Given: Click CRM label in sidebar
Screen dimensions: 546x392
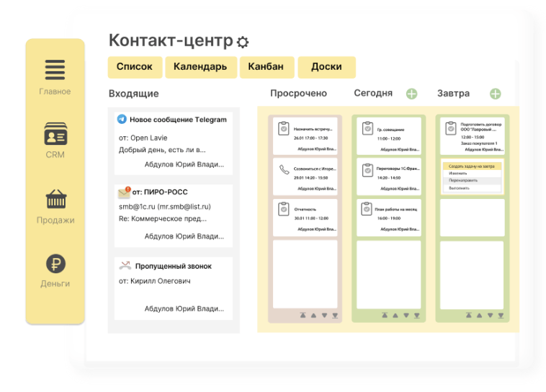Looking at the screenshot, I should click(x=55, y=155).
